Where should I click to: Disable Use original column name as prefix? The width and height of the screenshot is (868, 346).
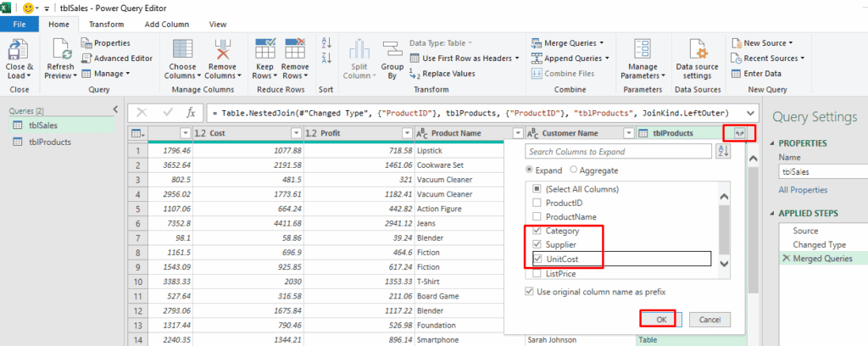[530, 293]
